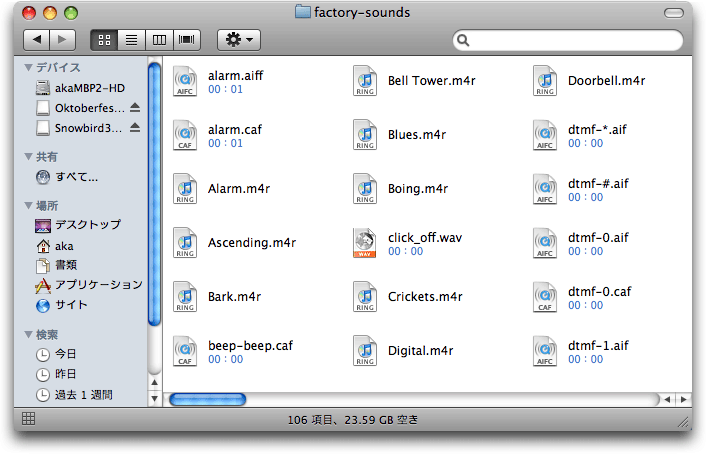Select the Bell Tower.m4r ringtone icon

[365, 81]
